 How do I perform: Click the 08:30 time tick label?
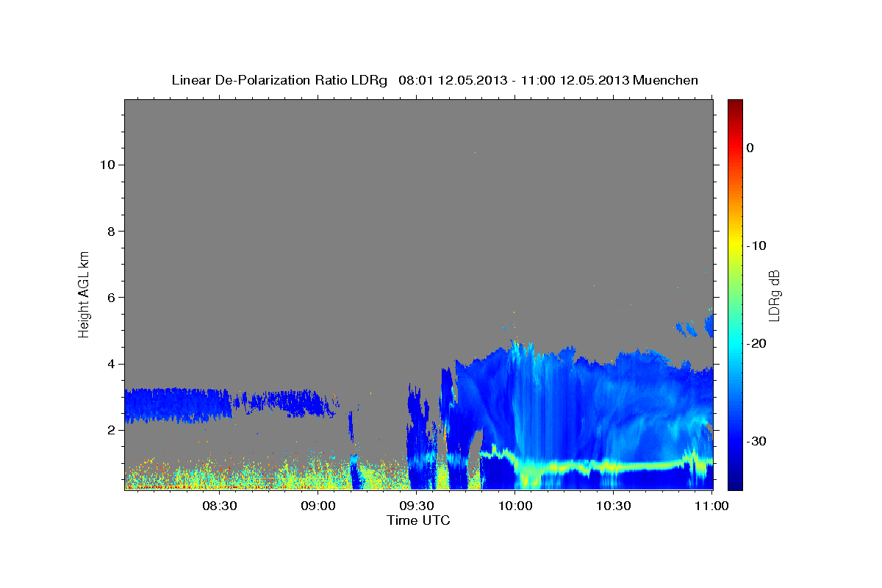[220, 506]
